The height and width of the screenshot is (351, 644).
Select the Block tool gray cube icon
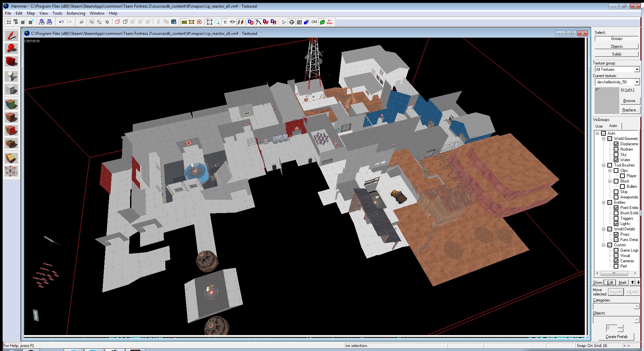coord(11,90)
